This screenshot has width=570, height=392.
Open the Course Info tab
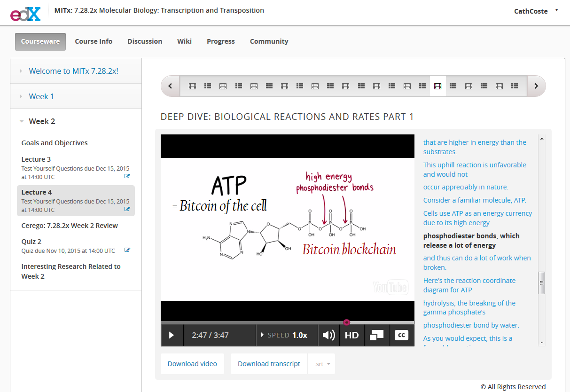click(x=94, y=41)
